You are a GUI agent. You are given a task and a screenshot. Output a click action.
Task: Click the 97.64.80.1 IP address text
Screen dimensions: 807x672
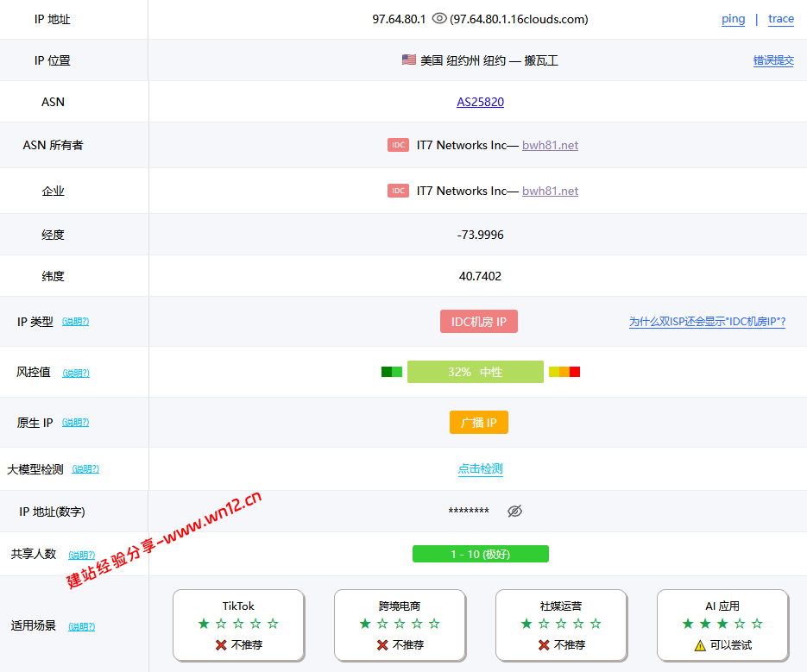(x=399, y=19)
